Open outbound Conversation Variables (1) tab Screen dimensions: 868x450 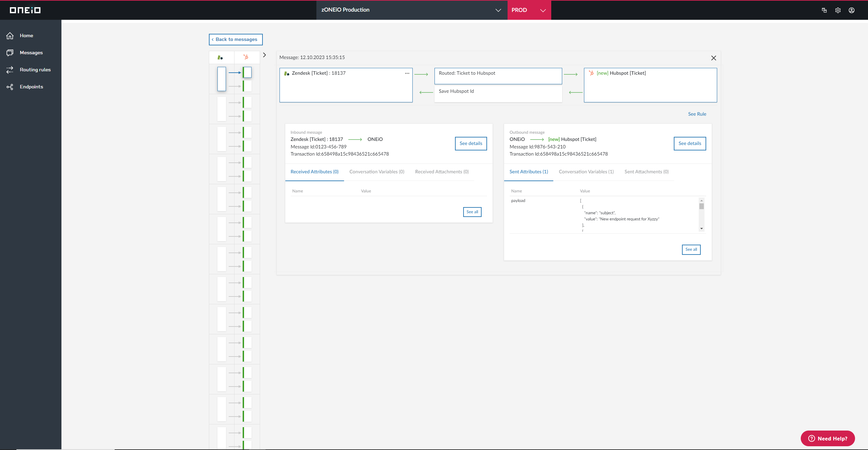[586, 172]
